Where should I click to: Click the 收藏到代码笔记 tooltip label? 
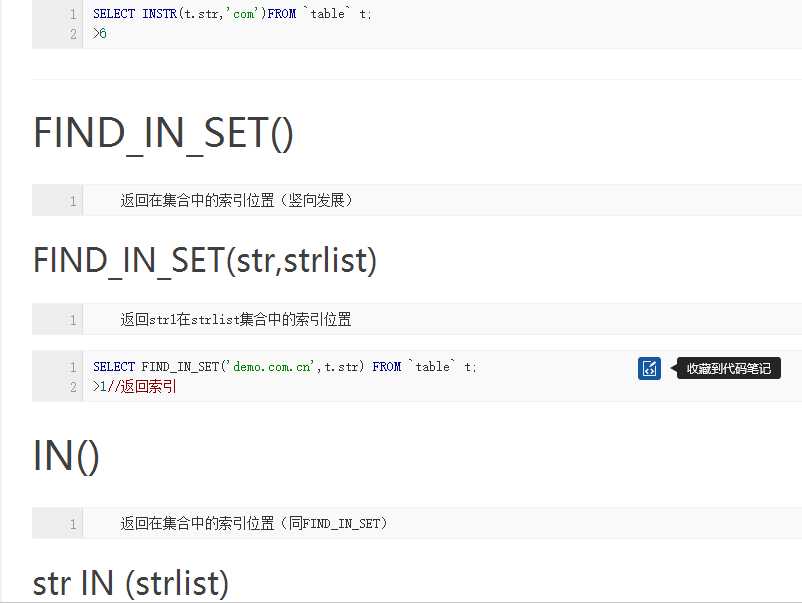[729, 368]
